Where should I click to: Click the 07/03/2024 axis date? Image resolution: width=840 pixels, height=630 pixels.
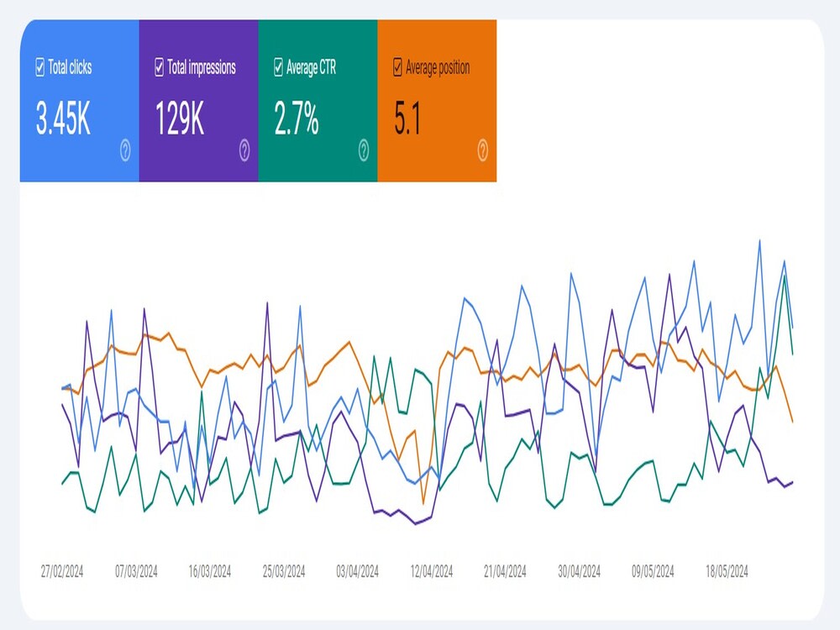136,571
